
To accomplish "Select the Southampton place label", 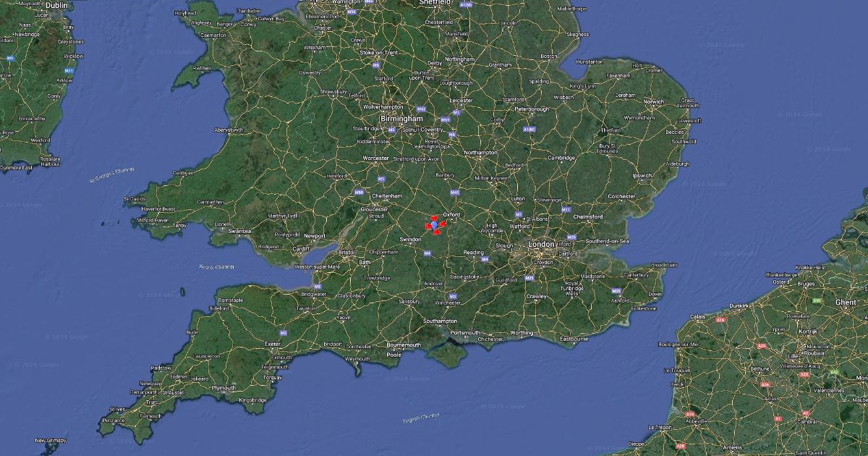I will click(x=441, y=320).
